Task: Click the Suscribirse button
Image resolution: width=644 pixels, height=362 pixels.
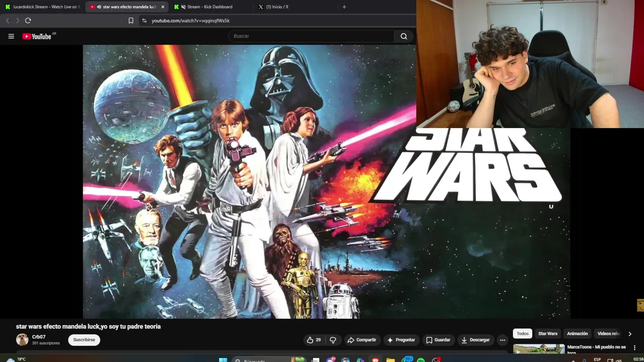Action: [x=84, y=340]
